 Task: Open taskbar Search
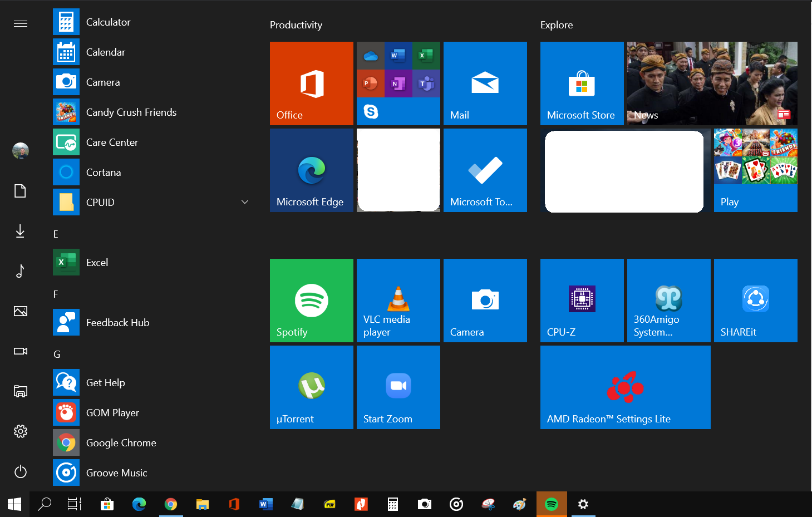tap(45, 504)
